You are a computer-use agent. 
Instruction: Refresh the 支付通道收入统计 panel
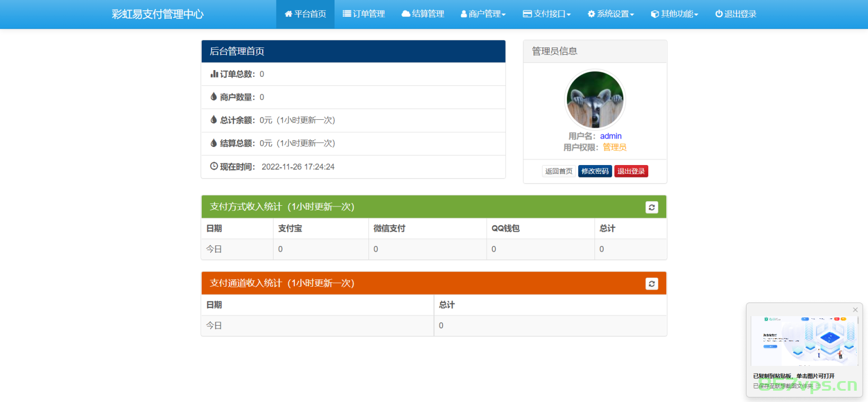click(x=652, y=283)
